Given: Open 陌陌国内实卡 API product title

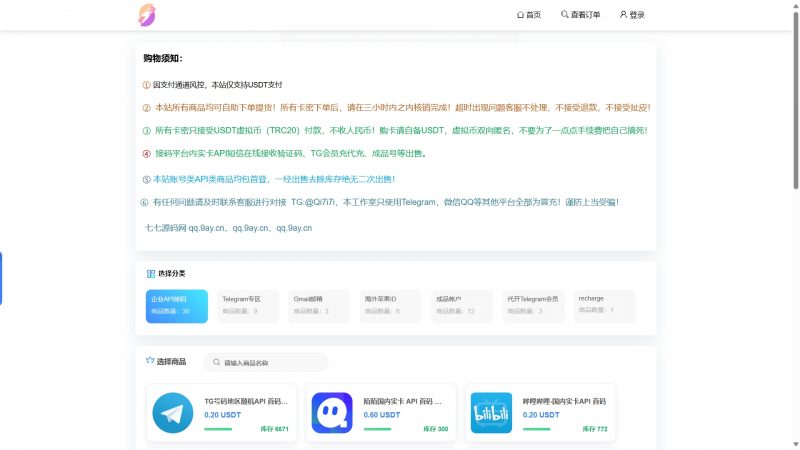Looking at the screenshot, I should click(403, 402).
